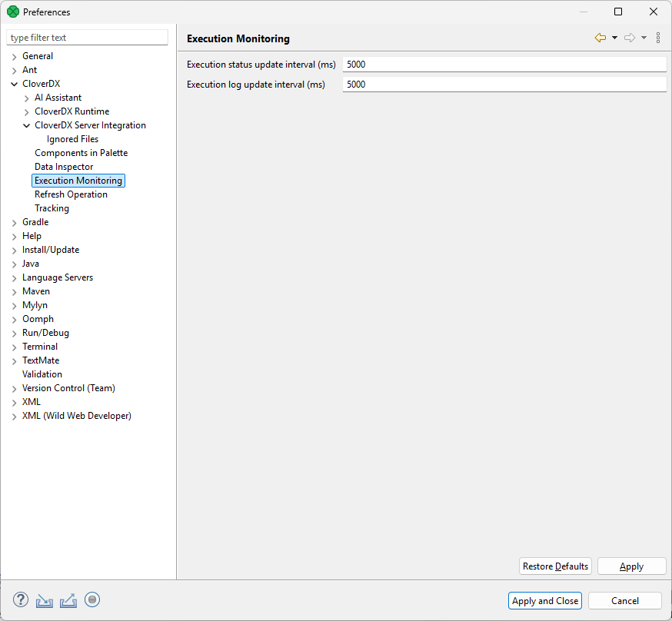Click the CloverDX logo in the title bar

click(13, 12)
